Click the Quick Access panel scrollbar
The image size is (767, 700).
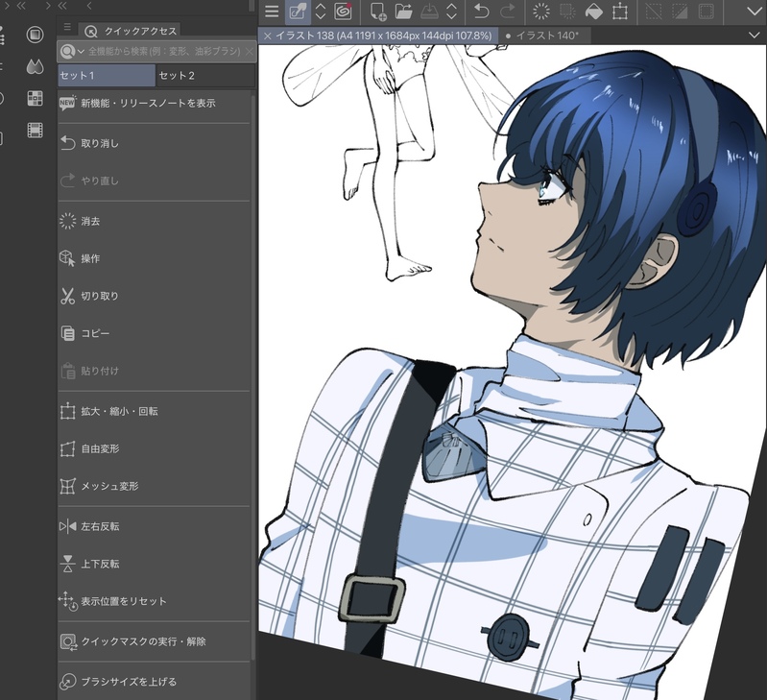(252, 376)
